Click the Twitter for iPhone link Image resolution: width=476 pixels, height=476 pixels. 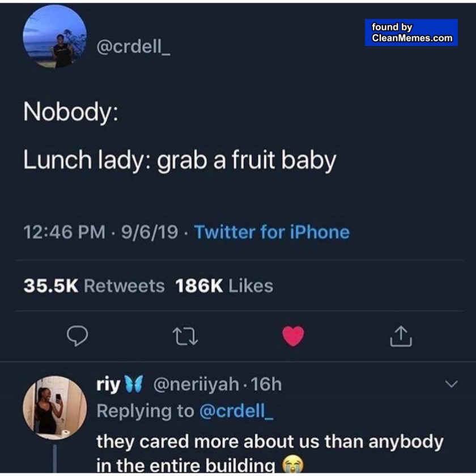tap(272, 232)
